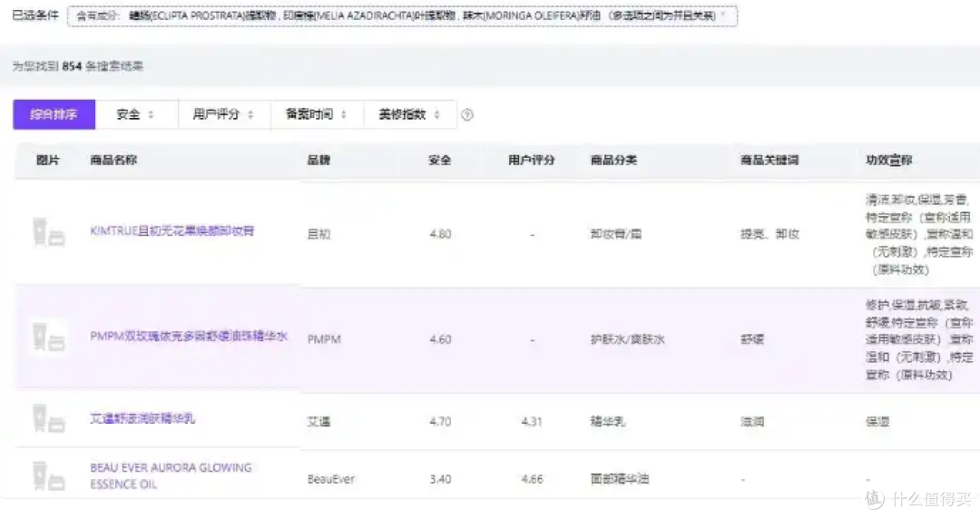This screenshot has height=519, width=980.
Task: Click safety score 4.70
Action: pyautogui.click(x=440, y=421)
